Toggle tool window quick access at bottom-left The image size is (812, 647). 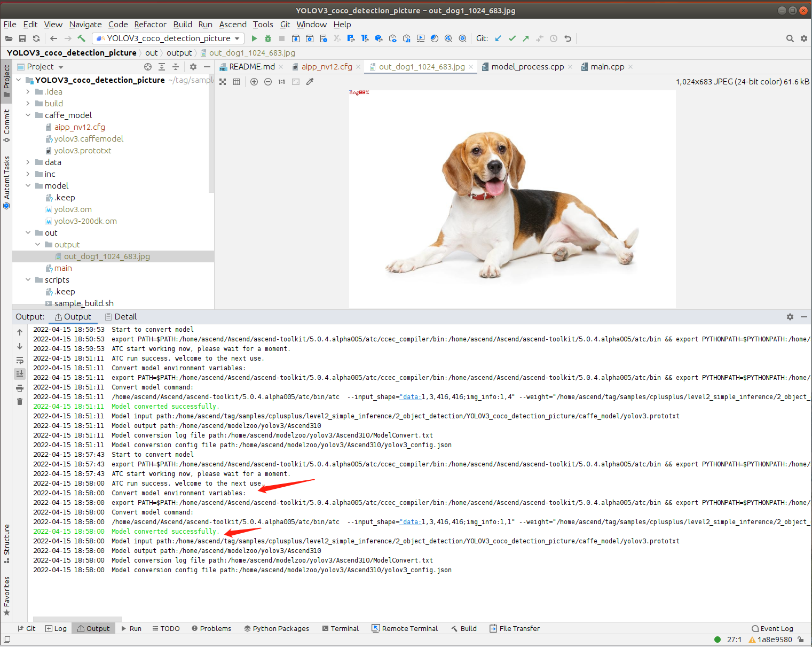[6, 640]
